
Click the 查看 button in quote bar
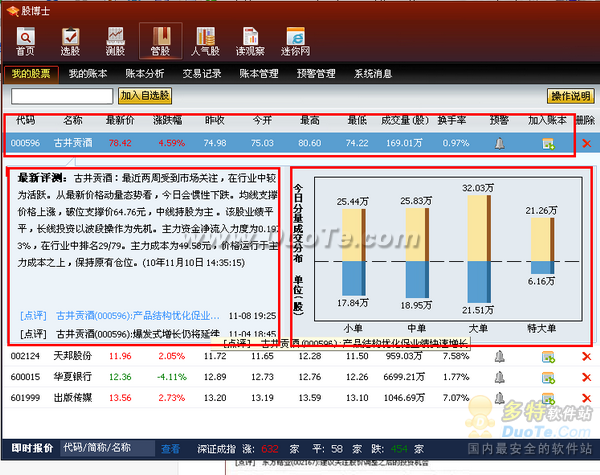coord(170,449)
